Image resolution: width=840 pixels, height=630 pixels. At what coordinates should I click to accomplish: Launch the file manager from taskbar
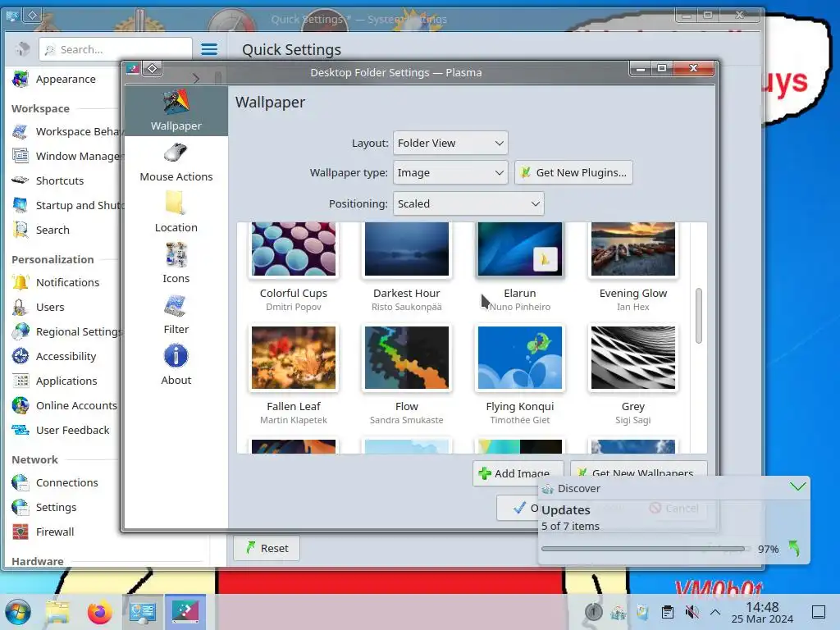(57, 611)
